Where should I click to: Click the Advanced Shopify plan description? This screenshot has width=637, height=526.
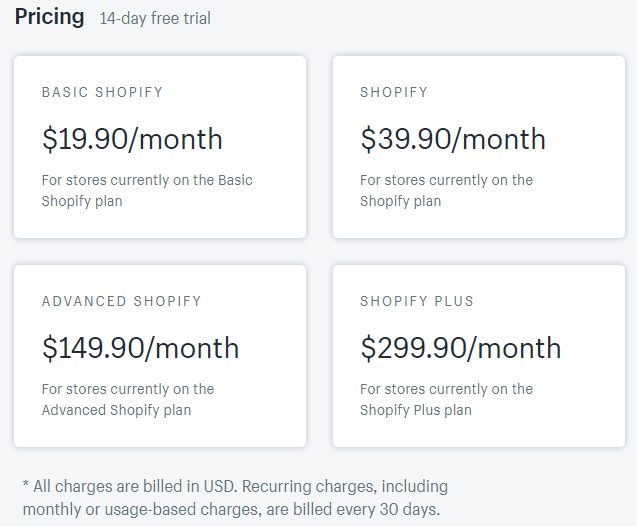[x=128, y=400]
